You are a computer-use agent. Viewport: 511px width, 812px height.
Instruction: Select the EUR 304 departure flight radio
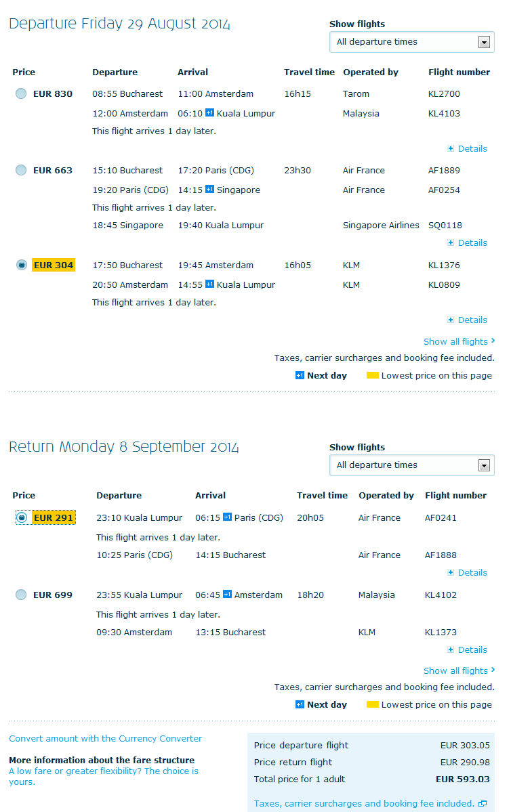click(x=21, y=265)
